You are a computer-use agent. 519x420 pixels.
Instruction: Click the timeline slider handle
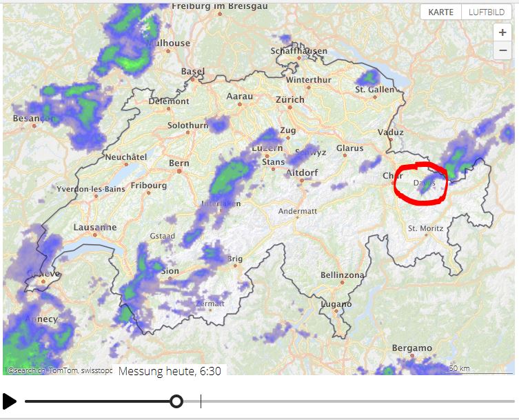tap(176, 401)
